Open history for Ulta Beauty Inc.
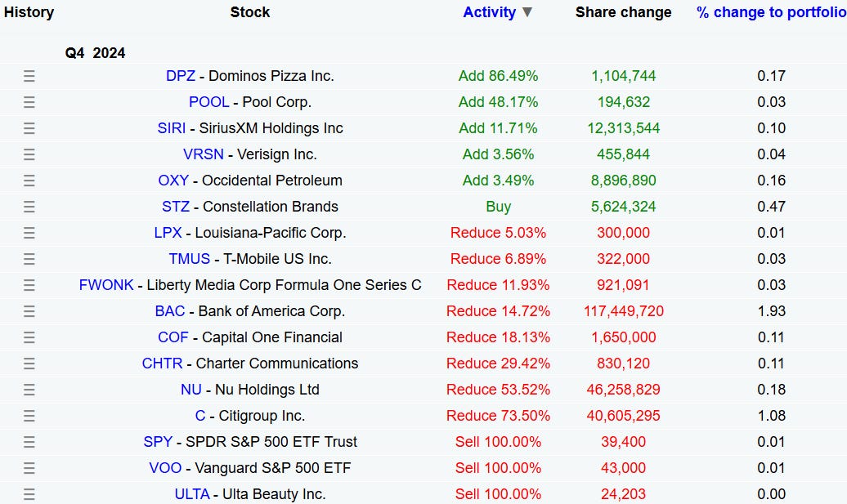Image resolution: width=847 pixels, height=504 pixels. point(29,493)
